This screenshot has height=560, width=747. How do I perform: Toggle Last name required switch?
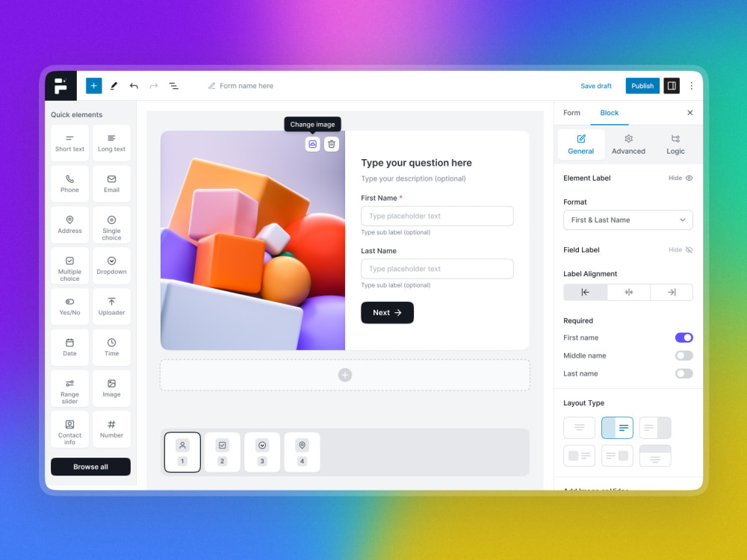pos(684,374)
